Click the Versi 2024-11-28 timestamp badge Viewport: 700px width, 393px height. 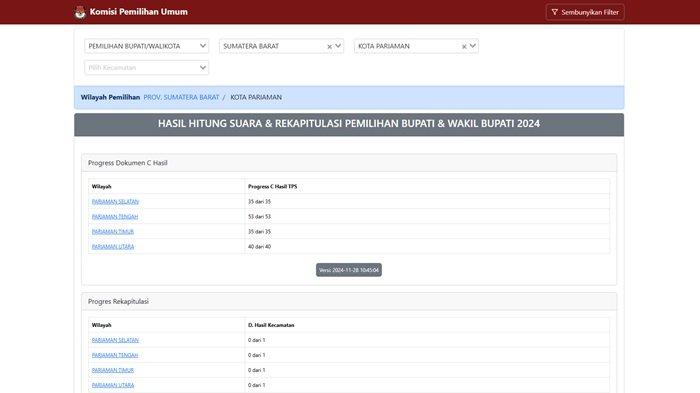point(349,270)
